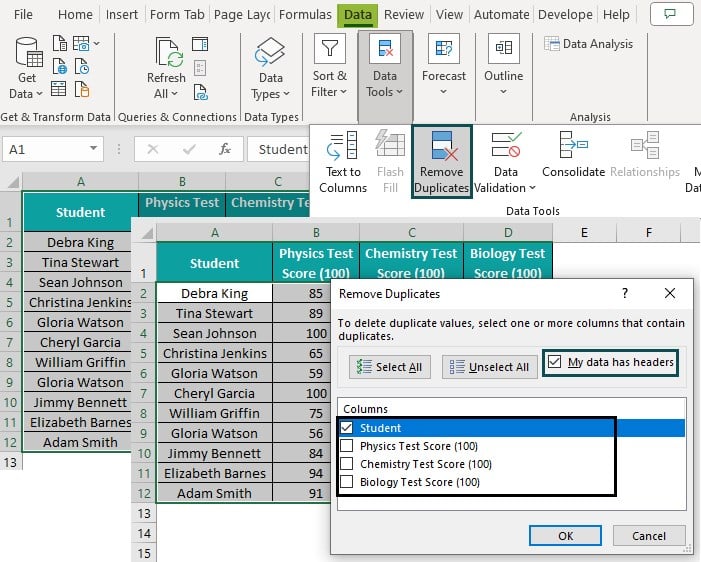Click the Flash Fill tool

[x=390, y=161]
